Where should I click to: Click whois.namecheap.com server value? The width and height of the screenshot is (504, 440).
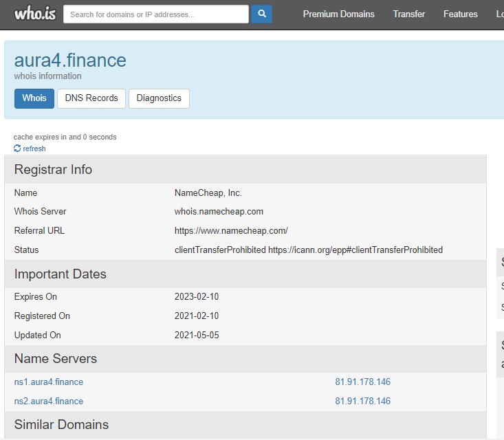pos(219,212)
